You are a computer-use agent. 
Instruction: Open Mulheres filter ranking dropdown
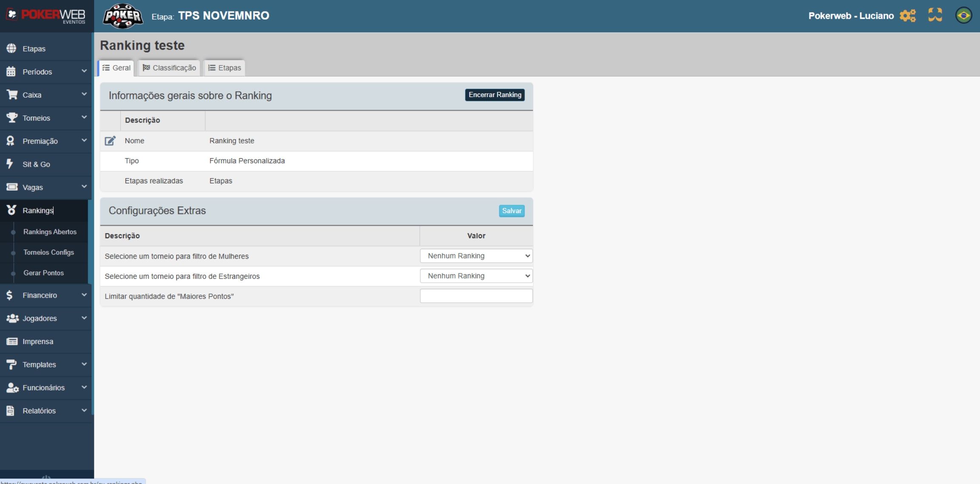pyautogui.click(x=476, y=256)
